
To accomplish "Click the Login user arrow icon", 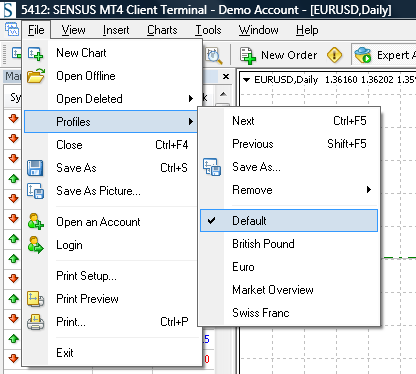I will (36, 245).
